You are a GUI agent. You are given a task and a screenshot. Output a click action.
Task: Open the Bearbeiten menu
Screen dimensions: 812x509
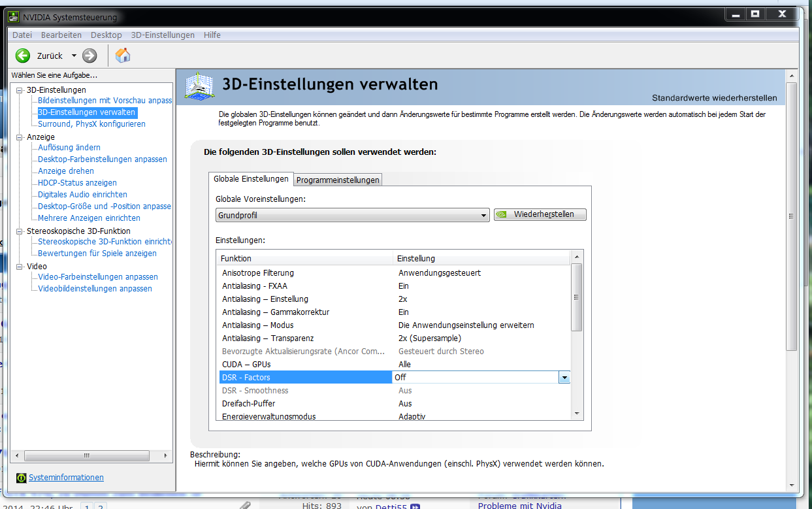[x=61, y=35]
